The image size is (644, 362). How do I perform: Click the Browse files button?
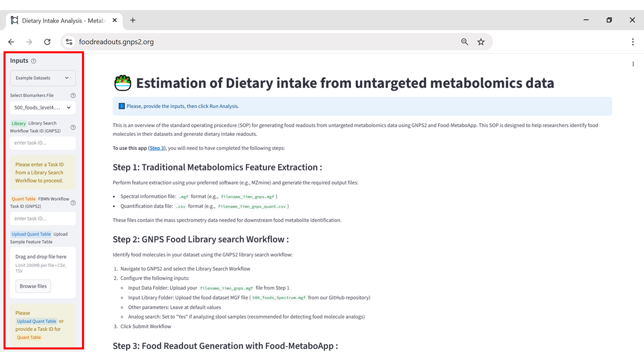tap(33, 286)
